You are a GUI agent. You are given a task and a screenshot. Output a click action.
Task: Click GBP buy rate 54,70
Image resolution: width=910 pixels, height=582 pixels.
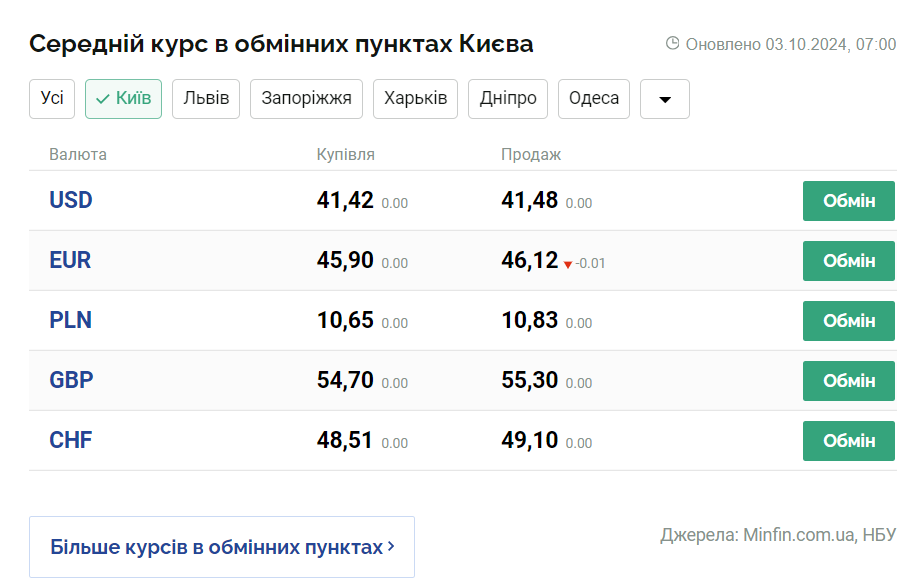[x=345, y=380]
